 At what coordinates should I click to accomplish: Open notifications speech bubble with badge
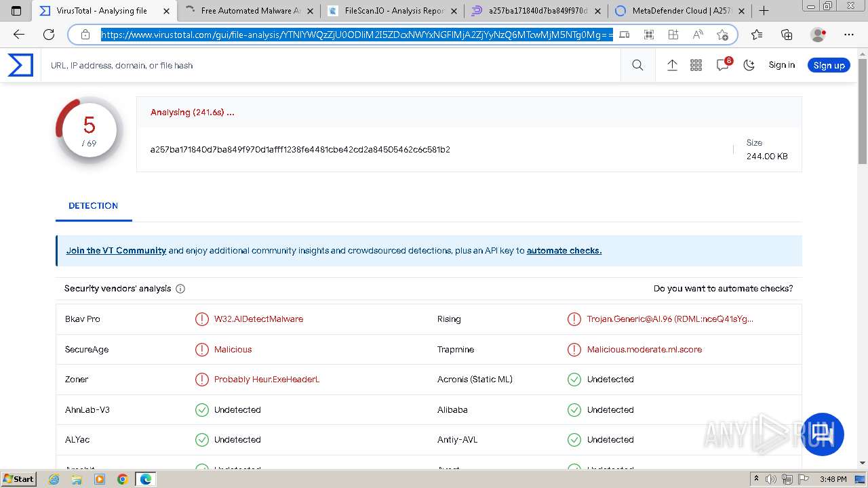(x=724, y=64)
